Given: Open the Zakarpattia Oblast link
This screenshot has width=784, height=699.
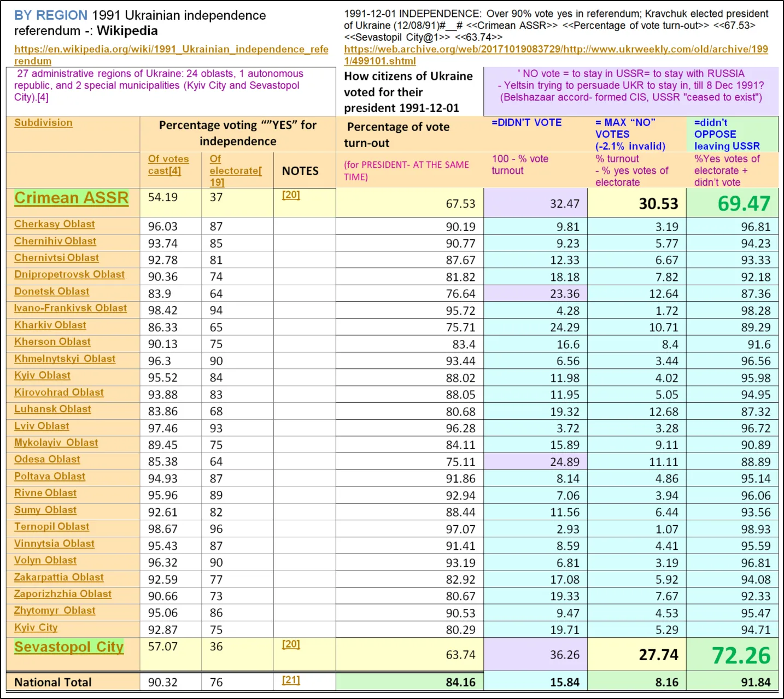Looking at the screenshot, I should [x=59, y=577].
